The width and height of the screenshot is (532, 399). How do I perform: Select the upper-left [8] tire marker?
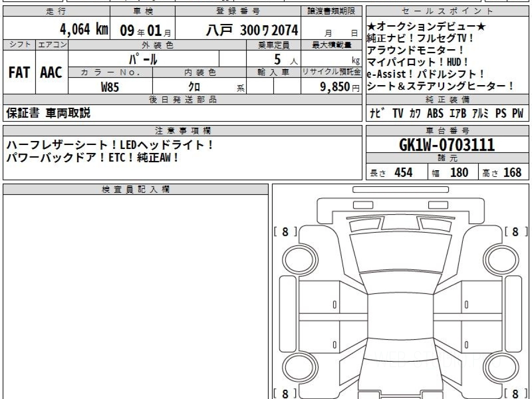285,232
